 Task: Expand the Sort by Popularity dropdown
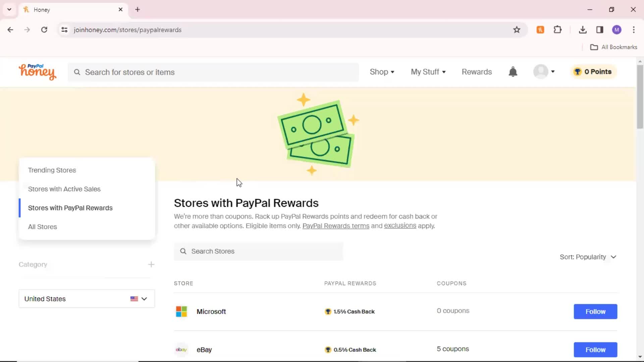pos(588,257)
